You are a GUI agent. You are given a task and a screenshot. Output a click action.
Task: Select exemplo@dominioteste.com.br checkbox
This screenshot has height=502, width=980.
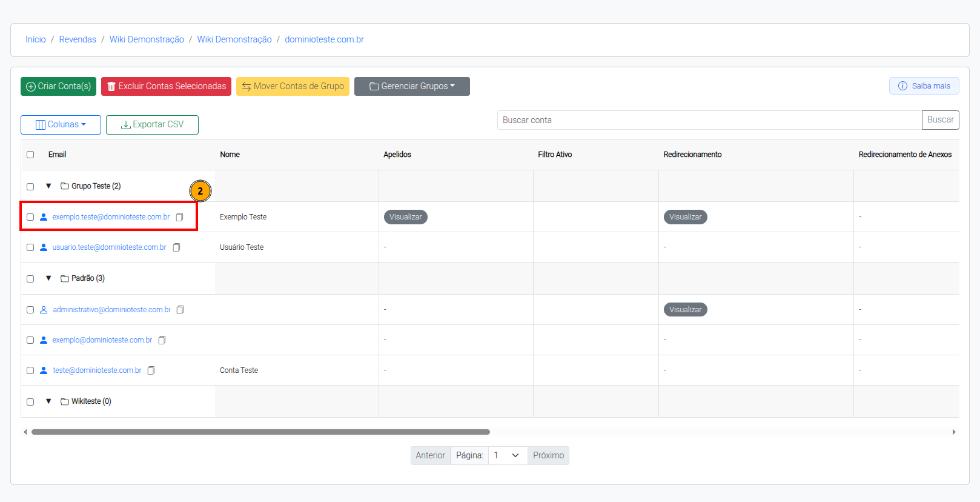click(30, 340)
